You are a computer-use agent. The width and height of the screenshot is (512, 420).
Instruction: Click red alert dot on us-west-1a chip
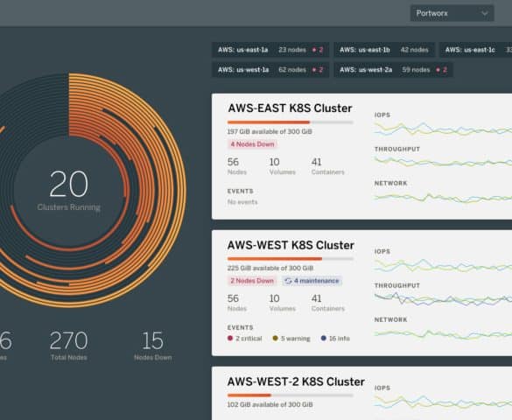coord(314,70)
